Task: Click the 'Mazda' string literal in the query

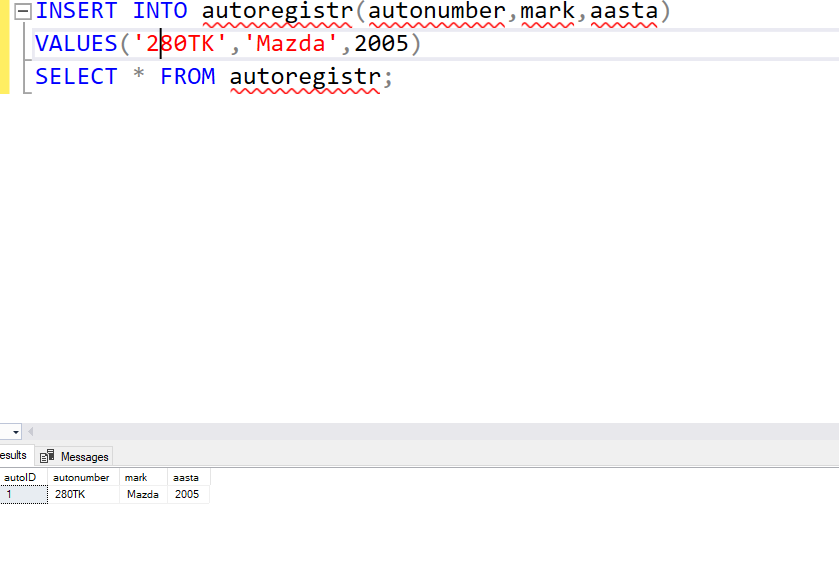Action: pyautogui.click(x=291, y=43)
